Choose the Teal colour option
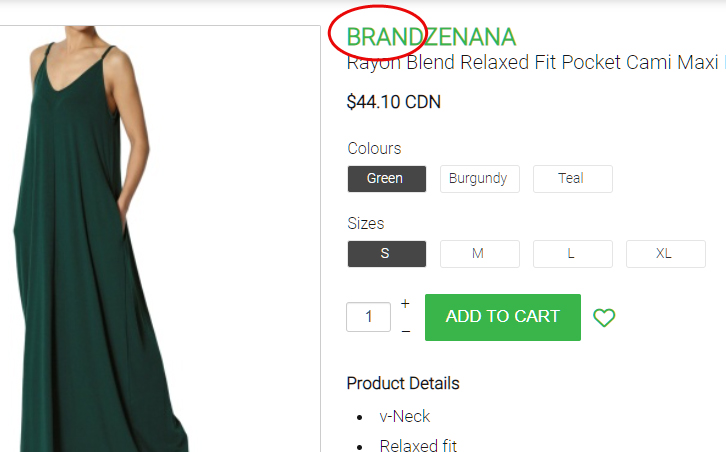This screenshot has height=452, width=726. point(573,179)
